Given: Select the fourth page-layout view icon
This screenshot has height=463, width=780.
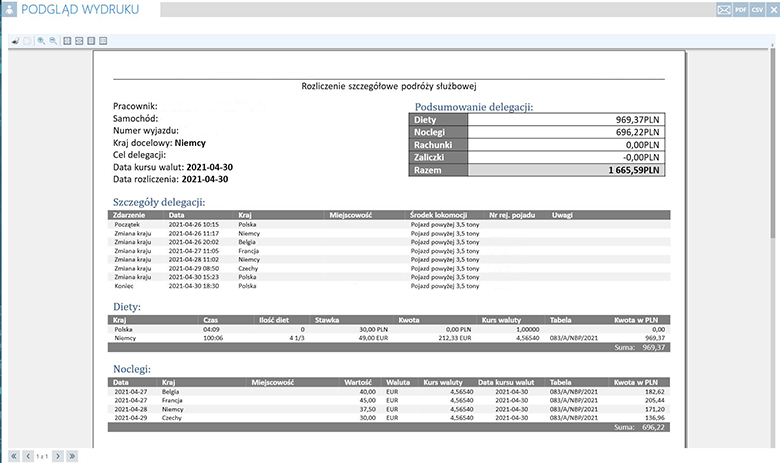Looking at the screenshot, I should pyautogui.click(x=103, y=41).
